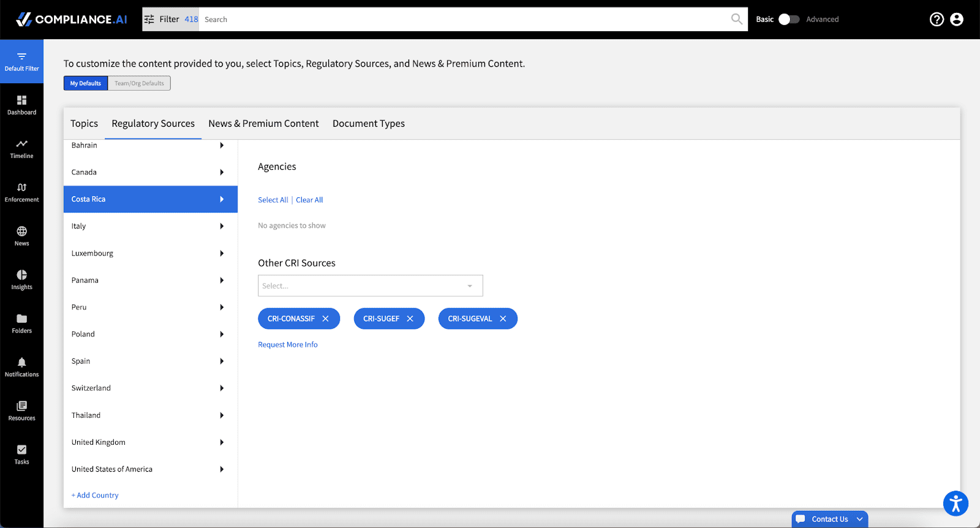Viewport: 980px width, 528px height.
Task: Switch to News & Premium Content tab
Action: [x=263, y=124]
